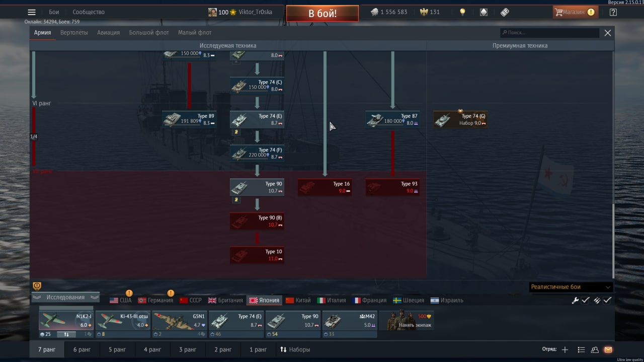The height and width of the screenshot is (362, 644).
Task: Open the Реалистичные бои mode dropdown
Action: tap(571, 287)
